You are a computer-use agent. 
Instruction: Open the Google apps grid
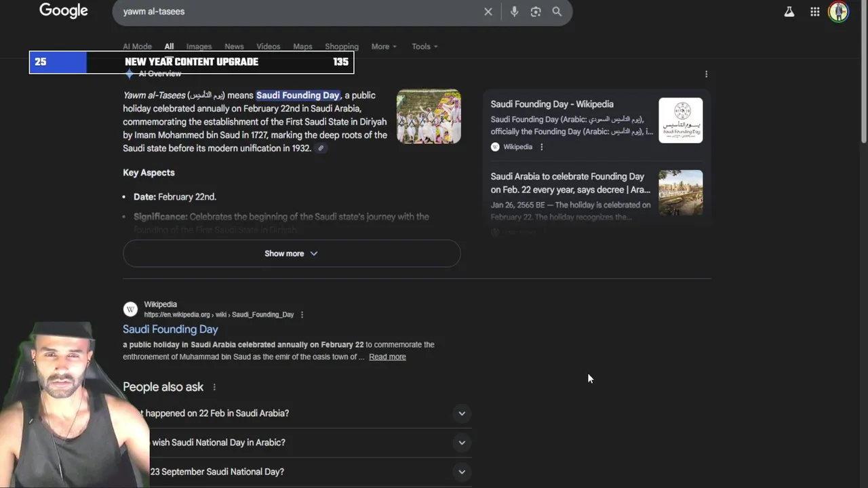click(815, 12)
